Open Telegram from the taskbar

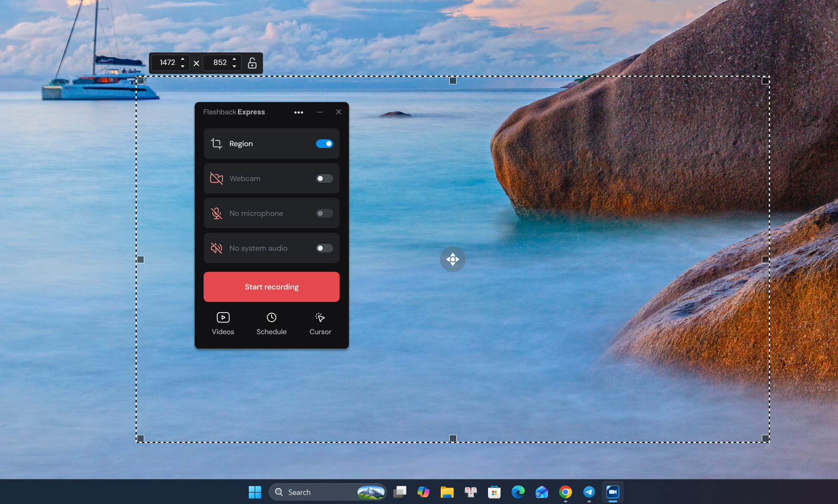[589, 492]
